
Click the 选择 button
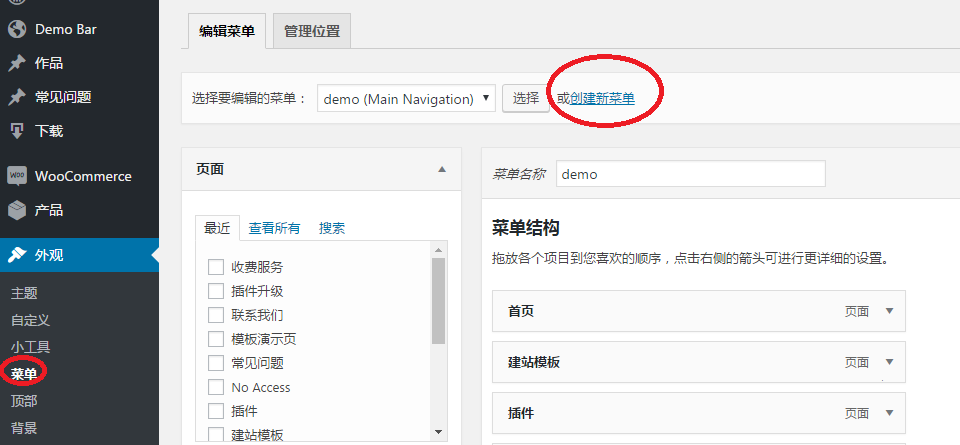[525, 98]
